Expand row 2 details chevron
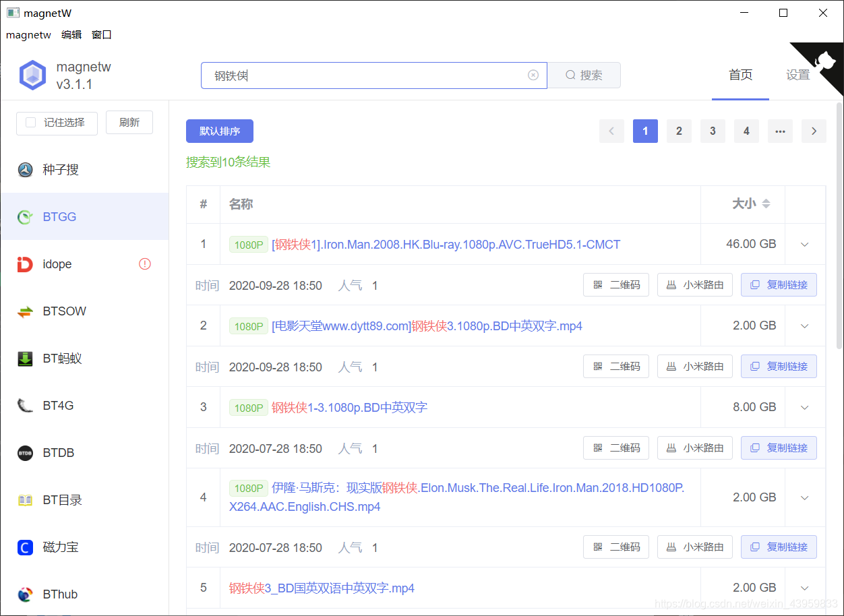Viewport: 844px width, 616px height. pos(804,326)
